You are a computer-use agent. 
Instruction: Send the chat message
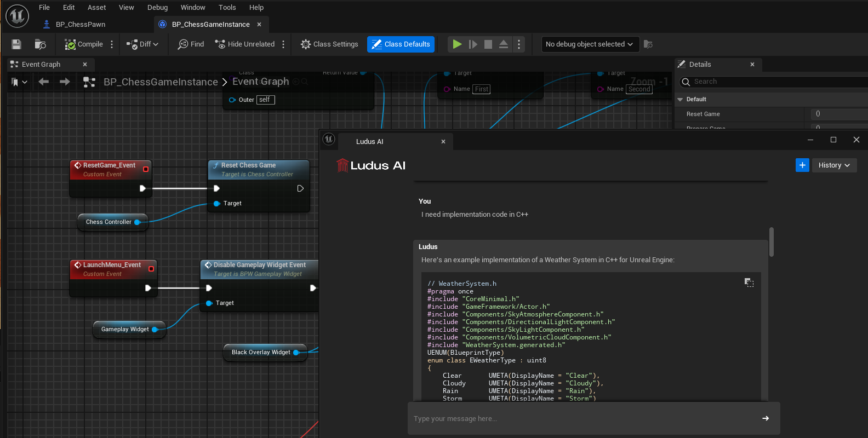[x=766, y=419]
